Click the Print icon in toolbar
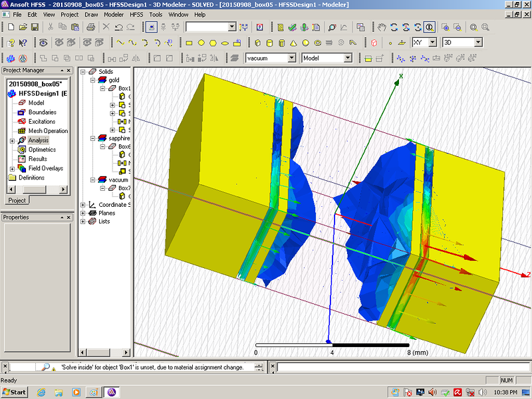Viewport: 532px width, 399px height. pos(91,27)
